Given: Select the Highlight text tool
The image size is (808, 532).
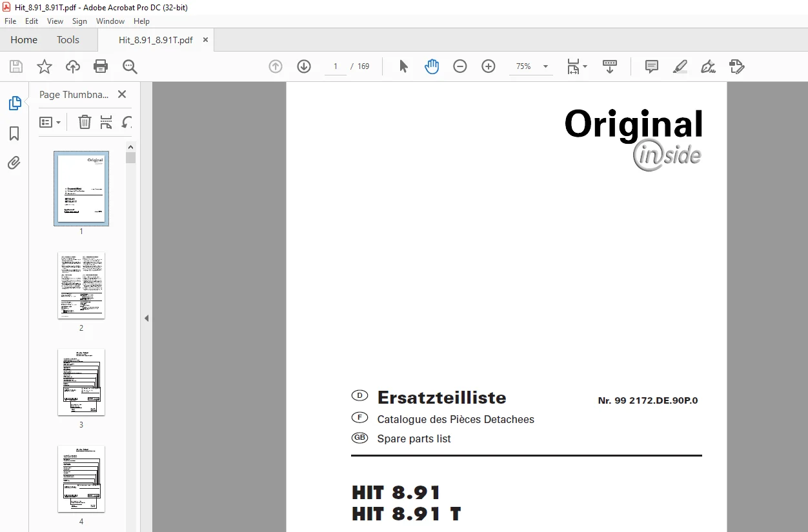Looking at the screenshot, I should coord(680,66).
